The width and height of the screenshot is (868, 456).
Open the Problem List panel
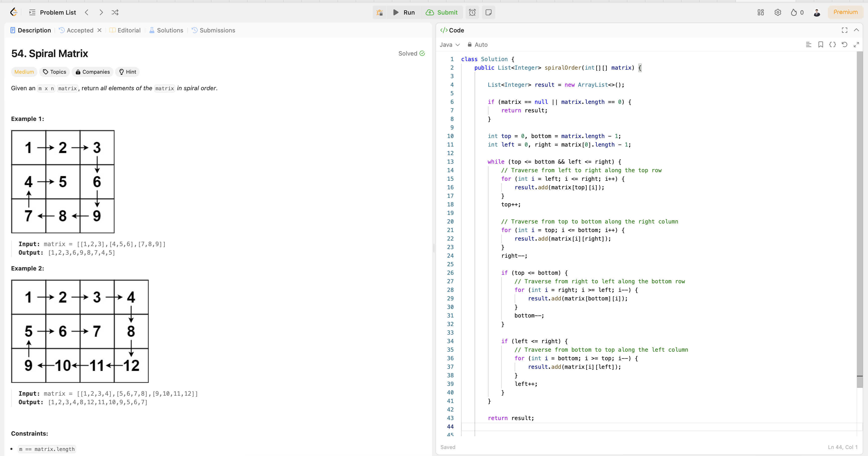point(52,13)
